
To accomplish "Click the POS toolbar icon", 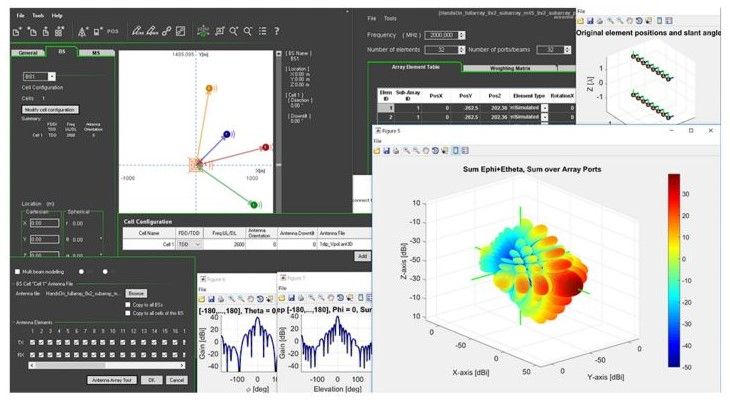I will (111, 32).
